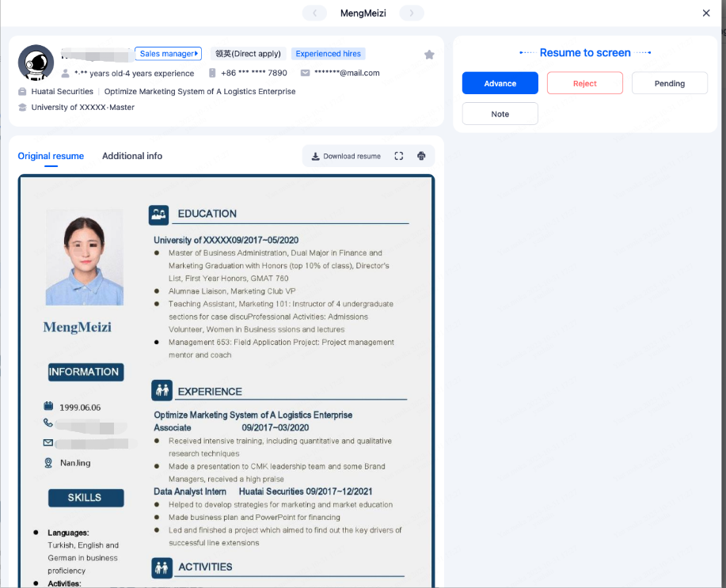Click the '1999.06.06' birthdate text
Image resolution: width=726 pixels, height=588 pixels.
[x=80, y=408]
